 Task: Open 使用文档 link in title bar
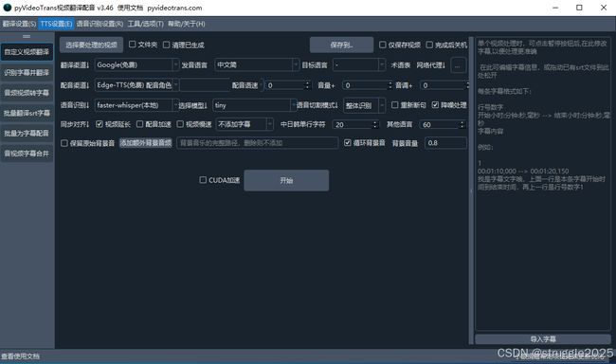130,8
